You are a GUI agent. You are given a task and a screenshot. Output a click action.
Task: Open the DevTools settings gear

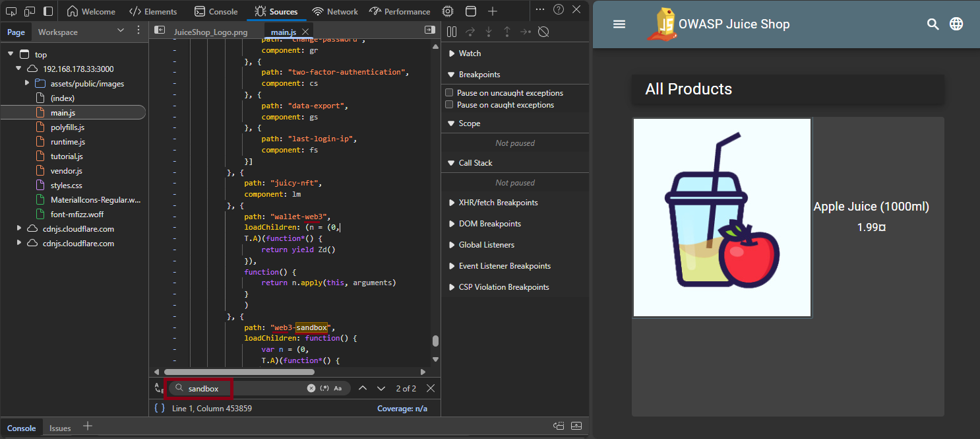448,11
